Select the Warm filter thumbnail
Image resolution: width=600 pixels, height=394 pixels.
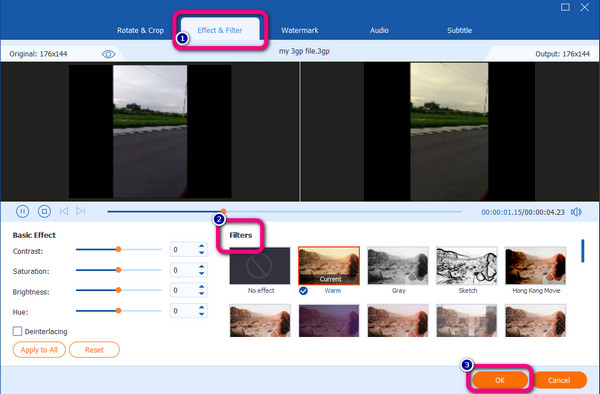tap(329, 265)
